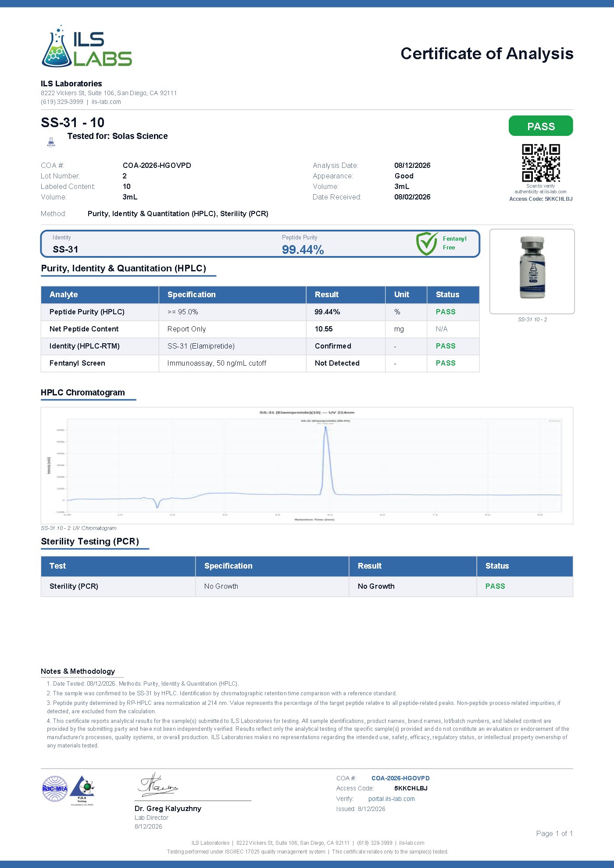Click the ilac-MRA accreditation logo
The width and height of the screenshot is (614, 868).
[x=55, y=788]
